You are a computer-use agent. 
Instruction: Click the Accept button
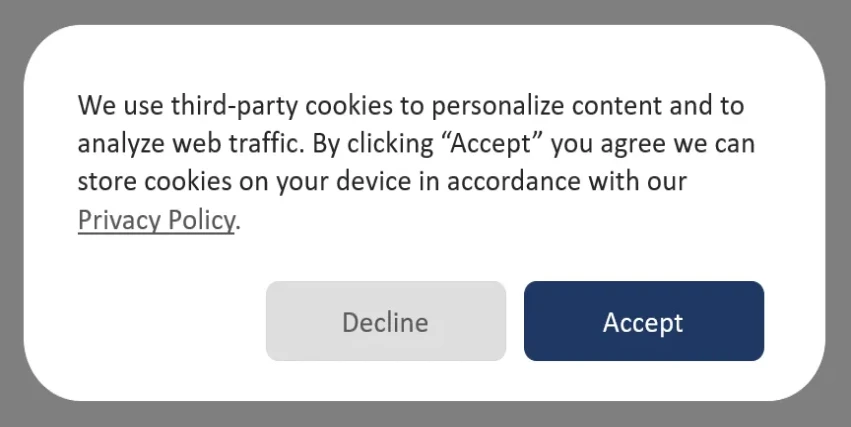[643, 321]
